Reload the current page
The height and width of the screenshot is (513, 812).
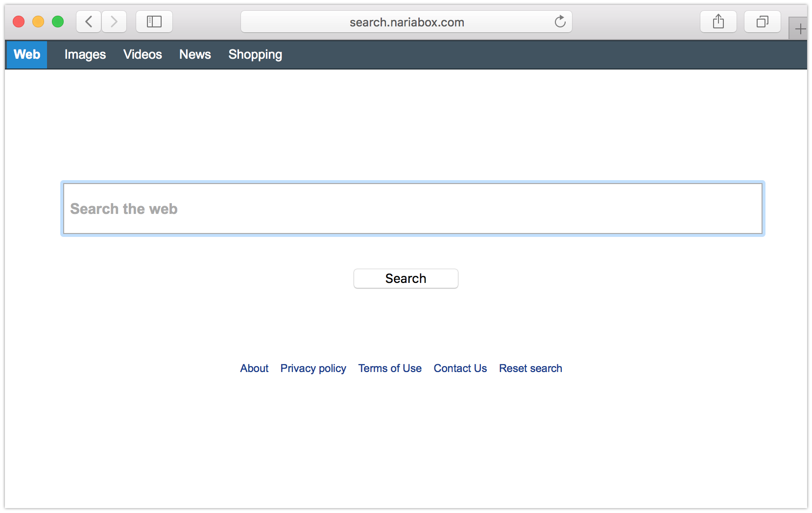click(x=560, y=22)
